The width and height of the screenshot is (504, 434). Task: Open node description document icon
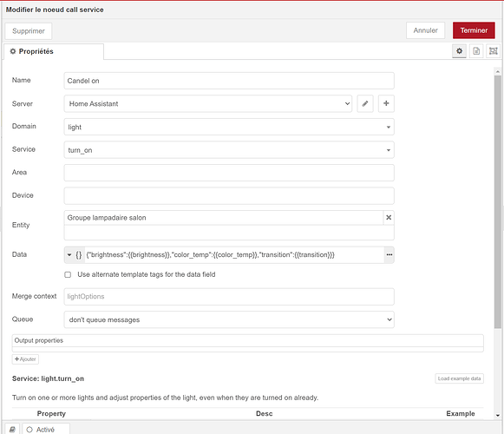[476, 51]
